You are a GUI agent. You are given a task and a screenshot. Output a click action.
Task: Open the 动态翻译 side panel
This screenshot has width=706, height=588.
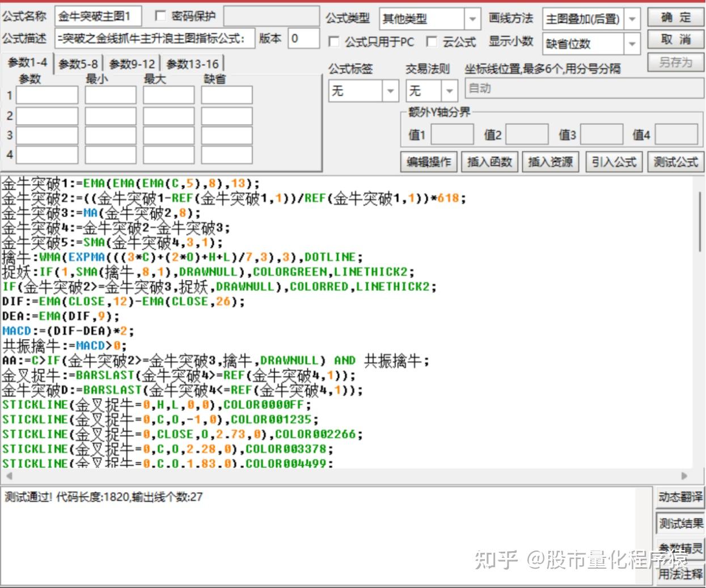pos(680,497)
